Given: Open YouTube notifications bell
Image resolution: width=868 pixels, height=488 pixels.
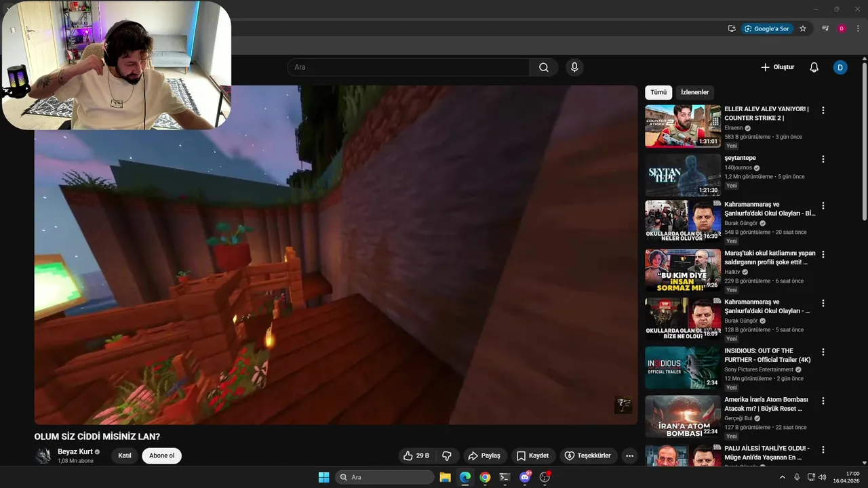Looking at the screenshot, I should coord(814,67).
